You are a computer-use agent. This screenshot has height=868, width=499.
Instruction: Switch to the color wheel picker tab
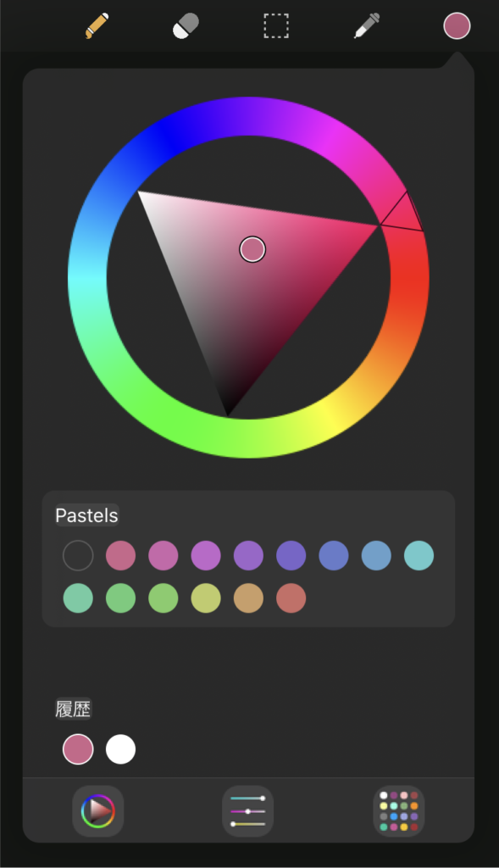[98, 811]
